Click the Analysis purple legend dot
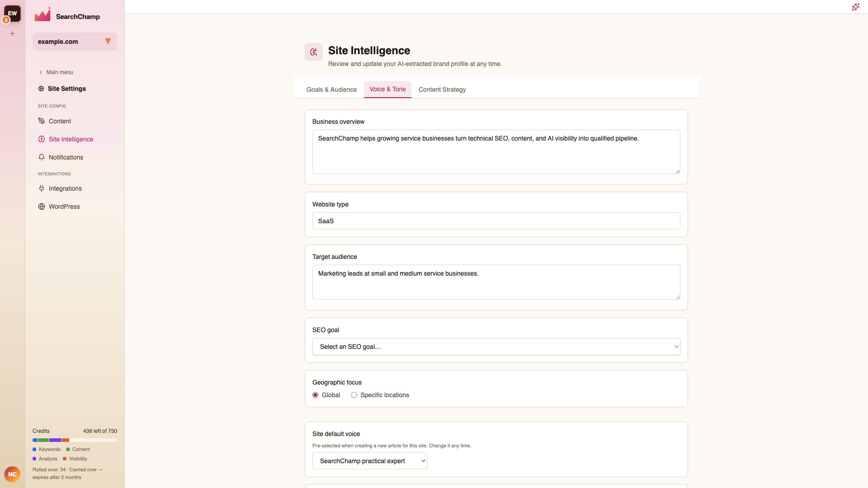The width and height of the screenshot is (868, 488). pos(34,459)
